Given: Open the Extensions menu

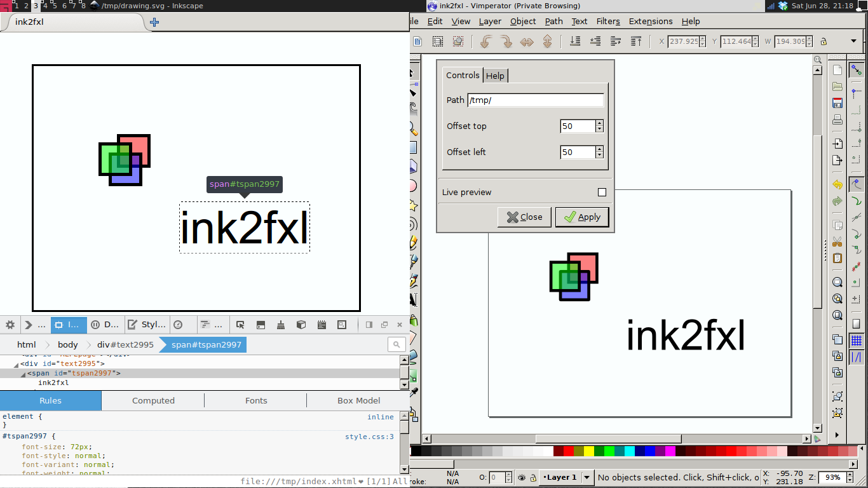Looking at the screenshot, I should click(650, 21).
